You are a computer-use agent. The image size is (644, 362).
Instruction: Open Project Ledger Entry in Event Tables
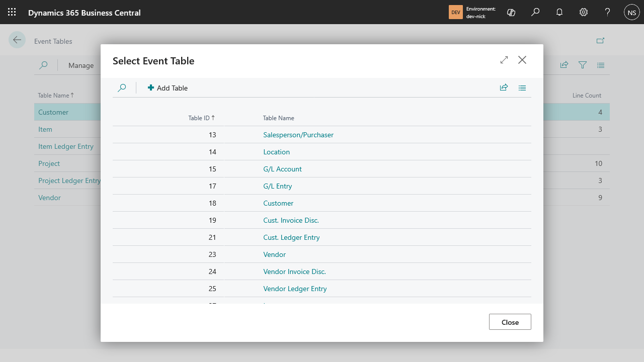click(x=69, y=180)
